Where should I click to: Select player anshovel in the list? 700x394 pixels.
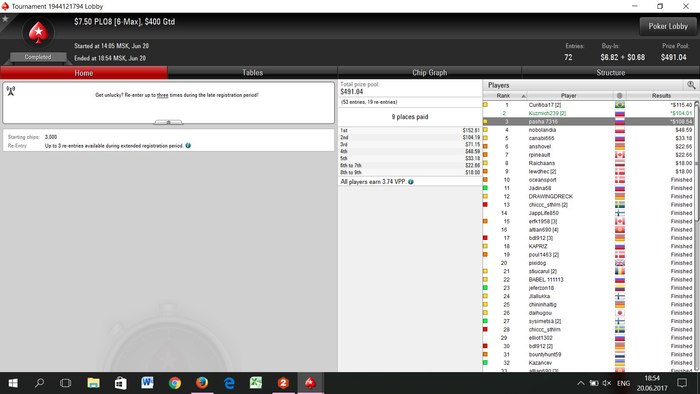click(x=588, y=146)
